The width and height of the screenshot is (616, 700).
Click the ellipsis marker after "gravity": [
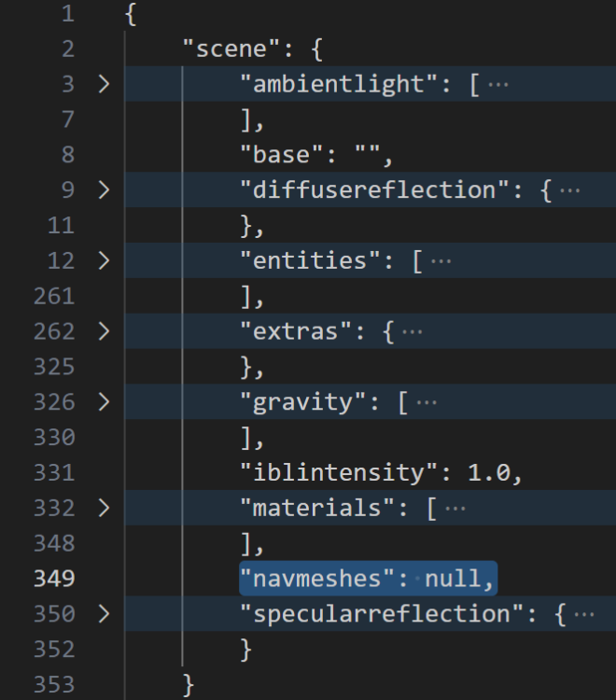(427, 402)
